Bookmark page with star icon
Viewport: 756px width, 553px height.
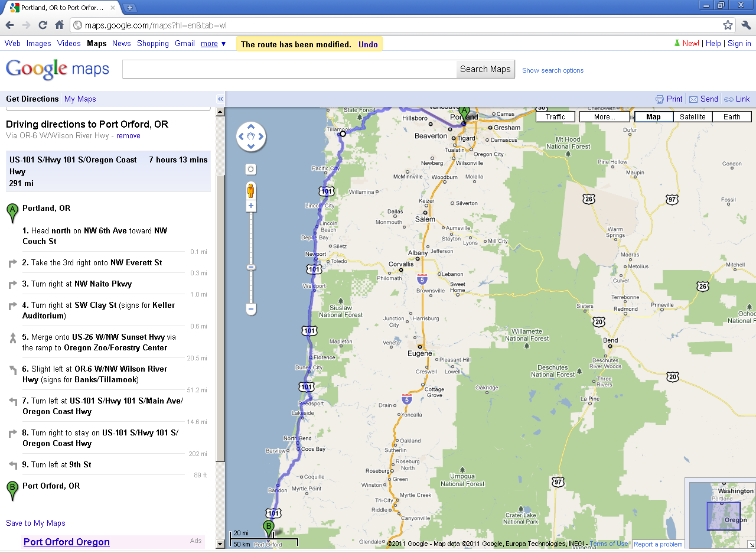(x=728, y=25)
